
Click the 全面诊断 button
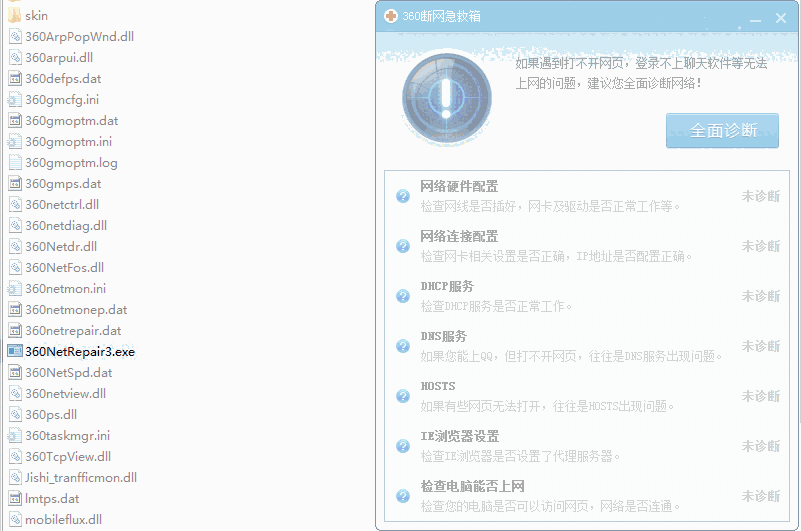pyautogui.click(x=722, y=131)
